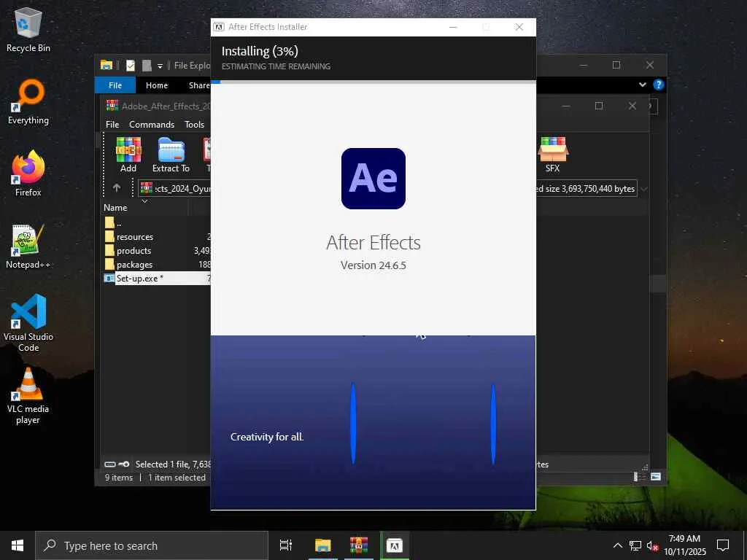747x560 pixels.
Task: Launch Visual Studio Code from desktop
Action: 28,323
